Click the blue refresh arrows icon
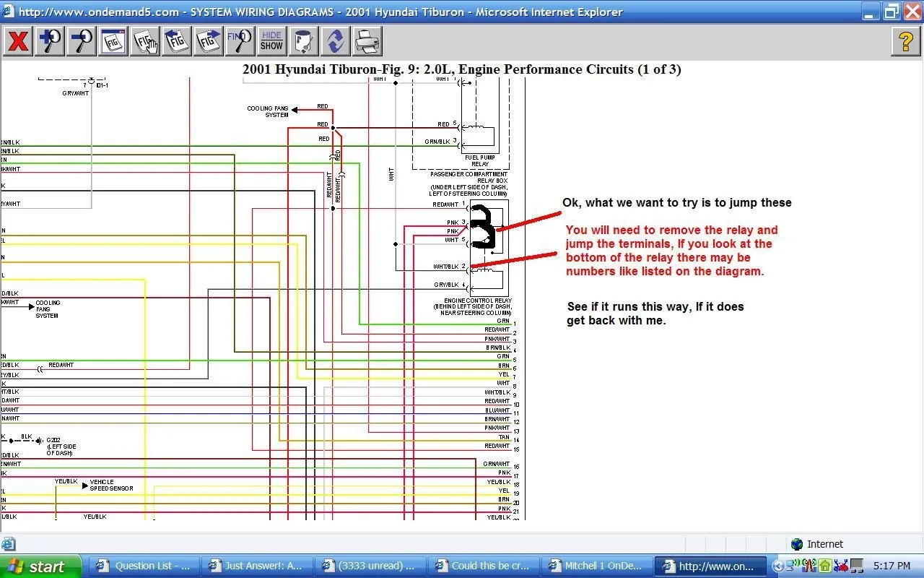924x578 pixels. (x=336, y=41)
